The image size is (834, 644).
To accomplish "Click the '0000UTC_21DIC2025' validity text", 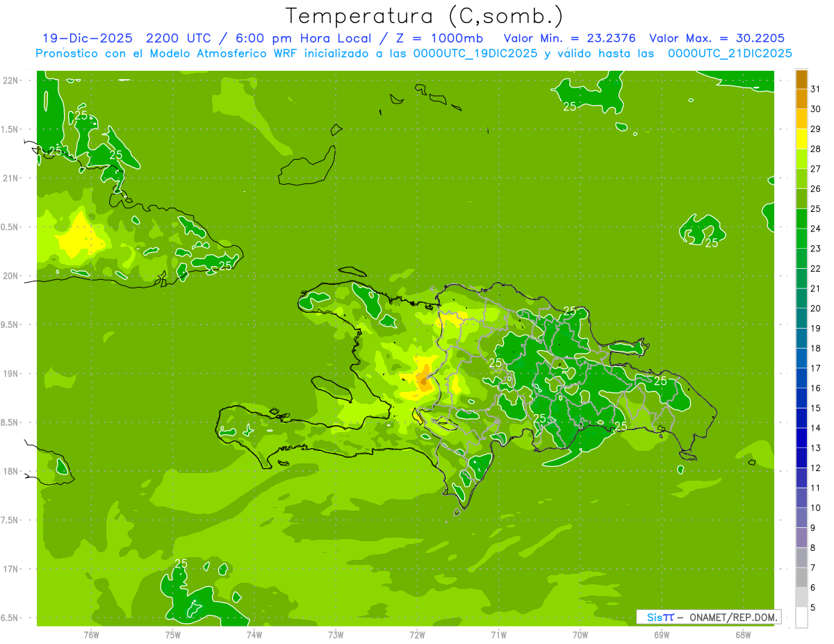I will (x=730, y=53).
